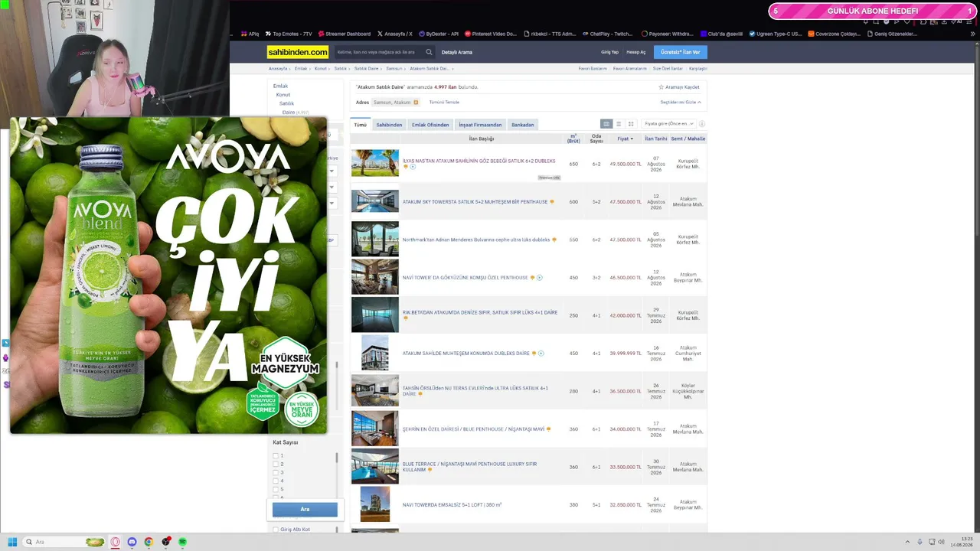Tick the Kat Sayısı checkbox for 2
Viewport: 980px width, 551px height.
(x=276, y=464)
